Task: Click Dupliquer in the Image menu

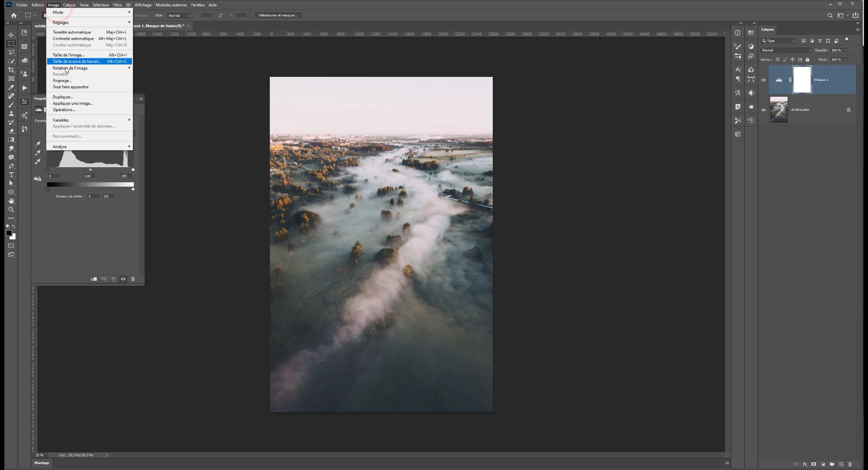Action: pos(63,97)
